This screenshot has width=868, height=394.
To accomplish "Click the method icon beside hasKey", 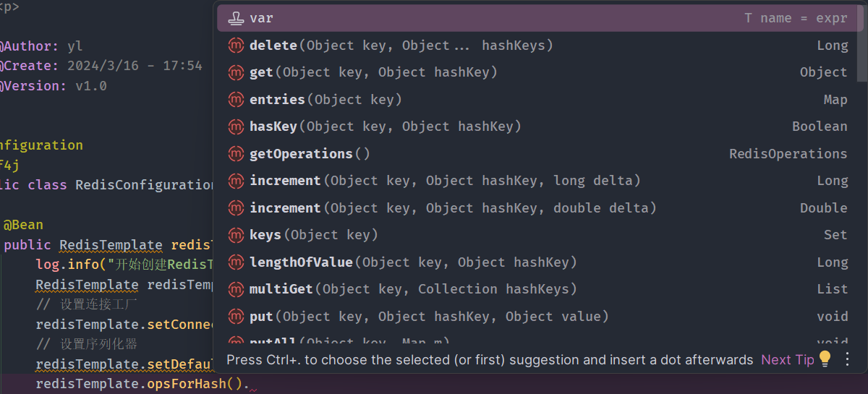I will point(236,127).
